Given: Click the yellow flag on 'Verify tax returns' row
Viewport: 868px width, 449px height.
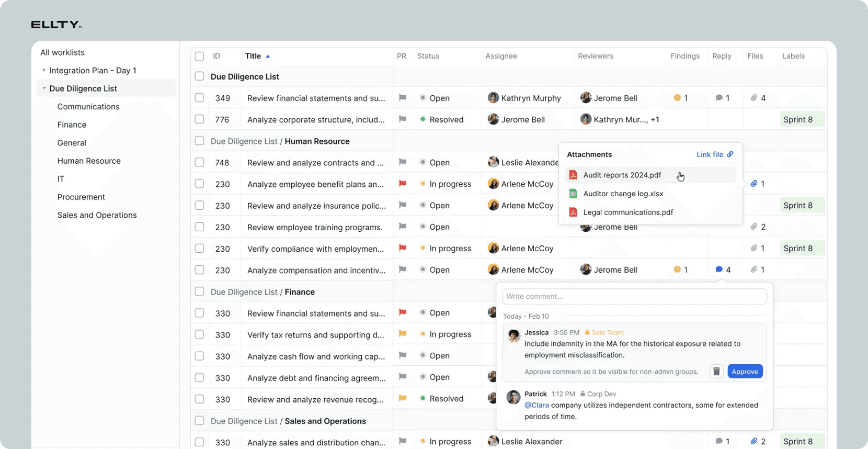Looking at the screenshot, I should (403, 334).
